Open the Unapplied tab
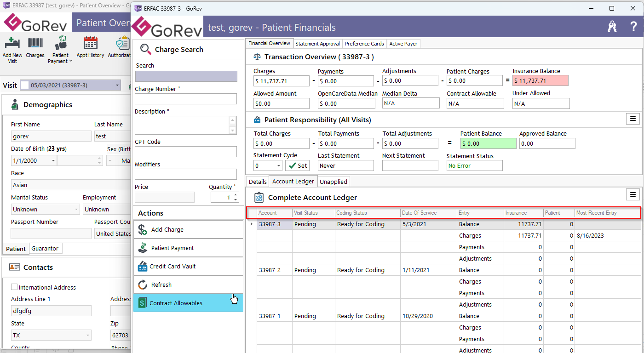The image size is (644, 353). 333,182
